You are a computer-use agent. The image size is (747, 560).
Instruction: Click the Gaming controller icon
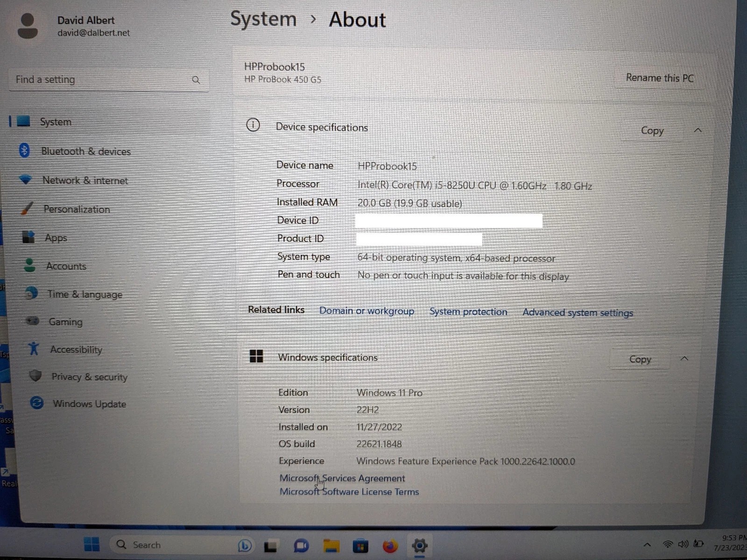pos(32,321)
